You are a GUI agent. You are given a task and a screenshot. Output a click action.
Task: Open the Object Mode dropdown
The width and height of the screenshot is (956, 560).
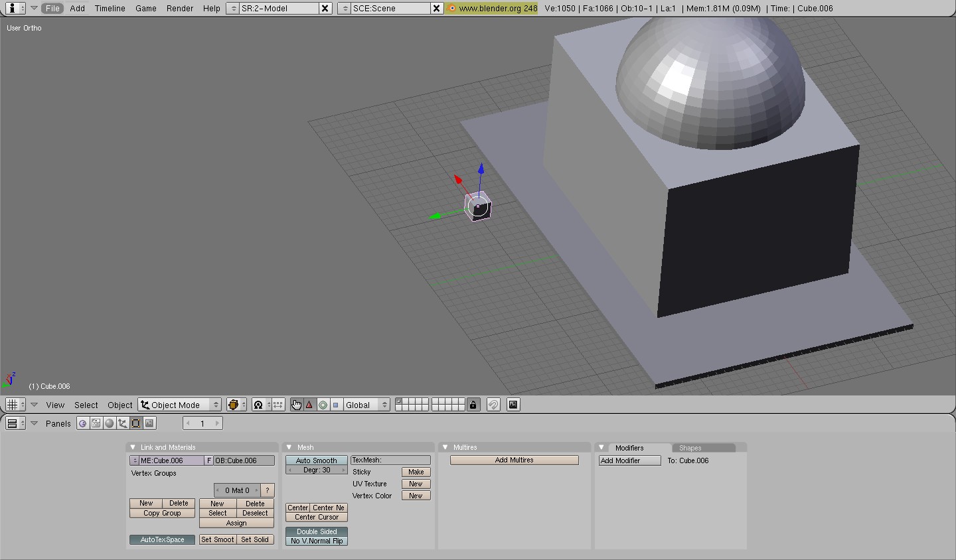(179, 405)
